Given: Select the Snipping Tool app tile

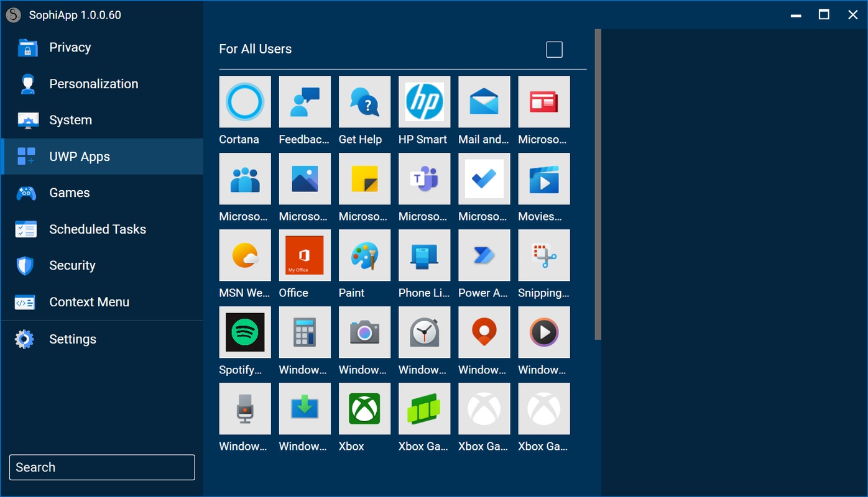Looking at the screenshot, I should coord(544,255).
